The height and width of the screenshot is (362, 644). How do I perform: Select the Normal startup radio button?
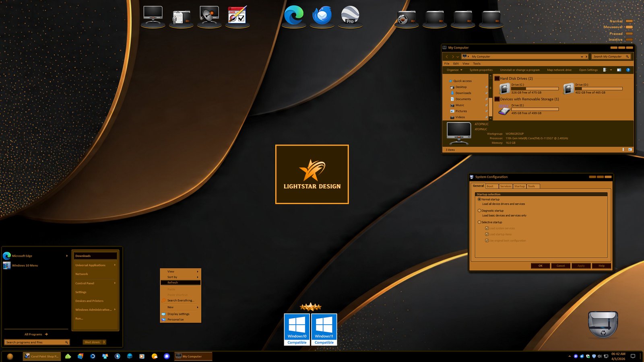click(x=479, y=200)
